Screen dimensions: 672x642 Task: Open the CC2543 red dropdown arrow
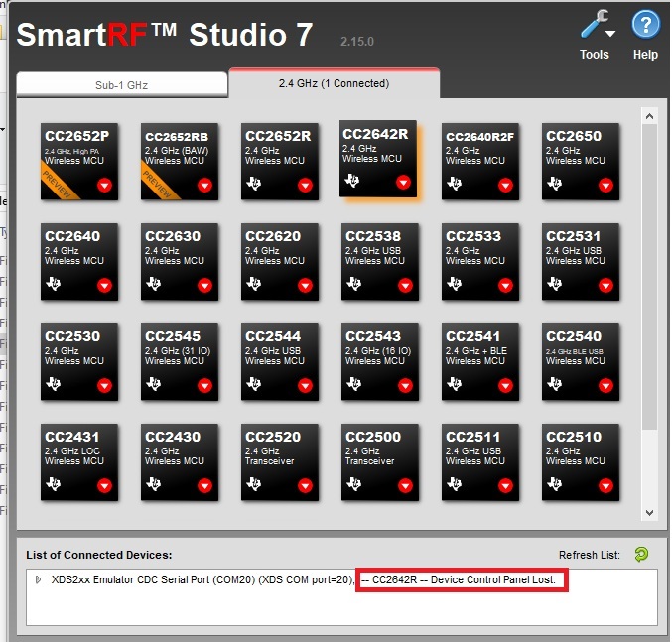405,385
